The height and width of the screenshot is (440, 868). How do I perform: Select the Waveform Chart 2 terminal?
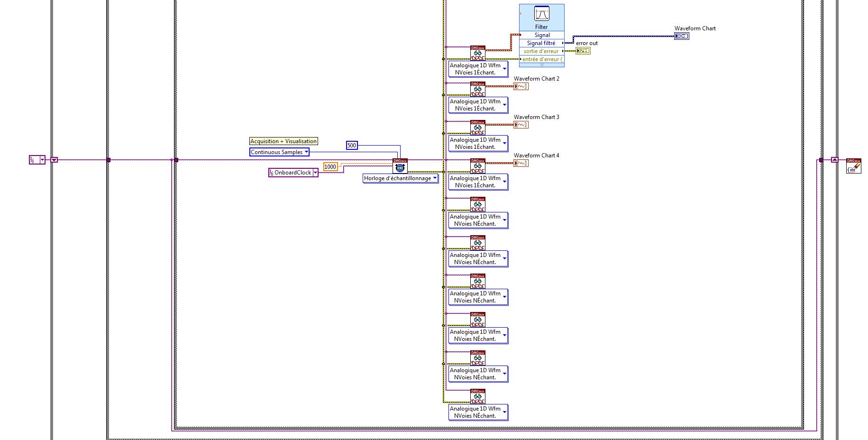pos(521,86)
